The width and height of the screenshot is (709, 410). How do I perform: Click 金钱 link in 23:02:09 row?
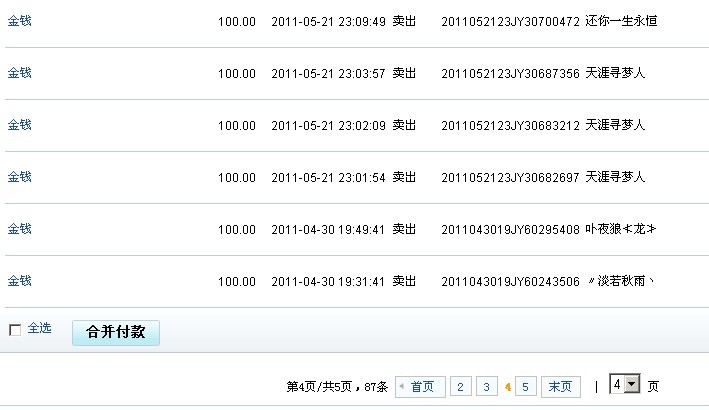[19, 125]
